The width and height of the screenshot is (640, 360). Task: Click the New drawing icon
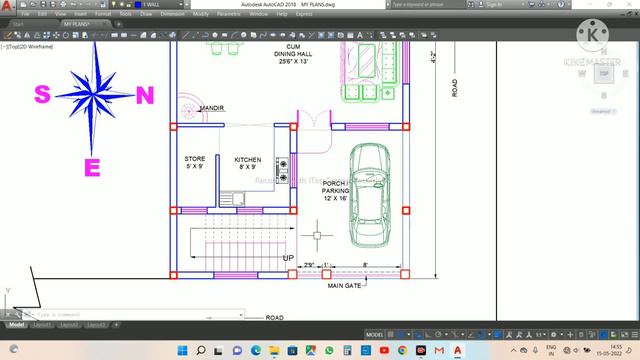[x=23, y=4]
